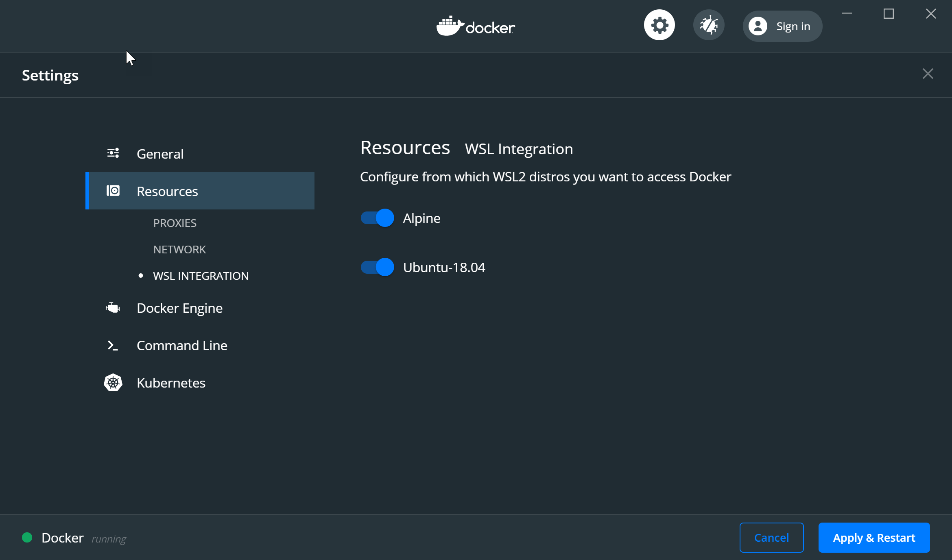Open Command Line settings

200,345
